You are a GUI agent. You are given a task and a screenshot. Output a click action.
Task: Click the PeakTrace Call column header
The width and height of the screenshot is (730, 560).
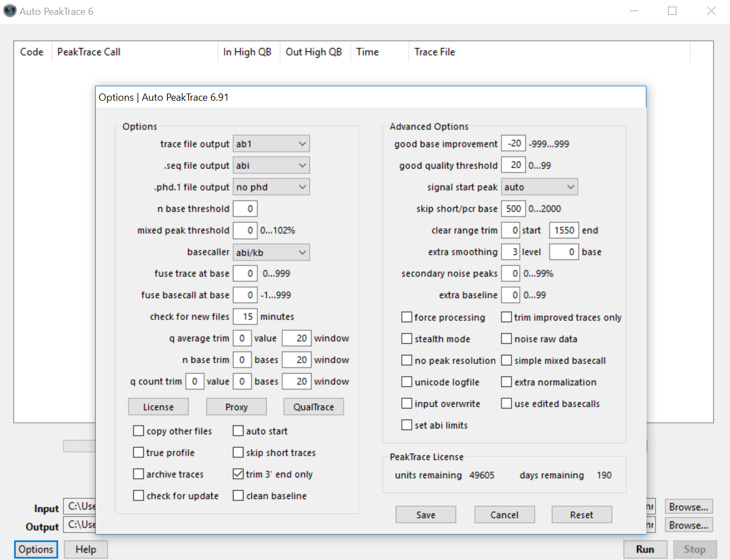tap(89, 52)
